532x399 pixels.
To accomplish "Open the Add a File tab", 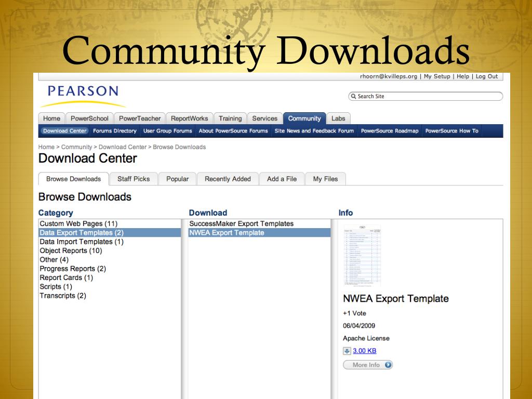I will 282,179.
